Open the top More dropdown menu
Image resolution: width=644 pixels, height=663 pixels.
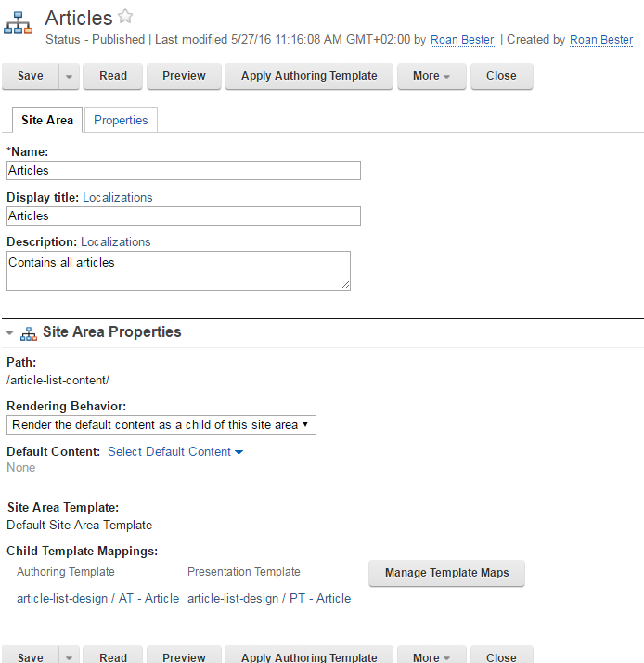pos(431,76)
